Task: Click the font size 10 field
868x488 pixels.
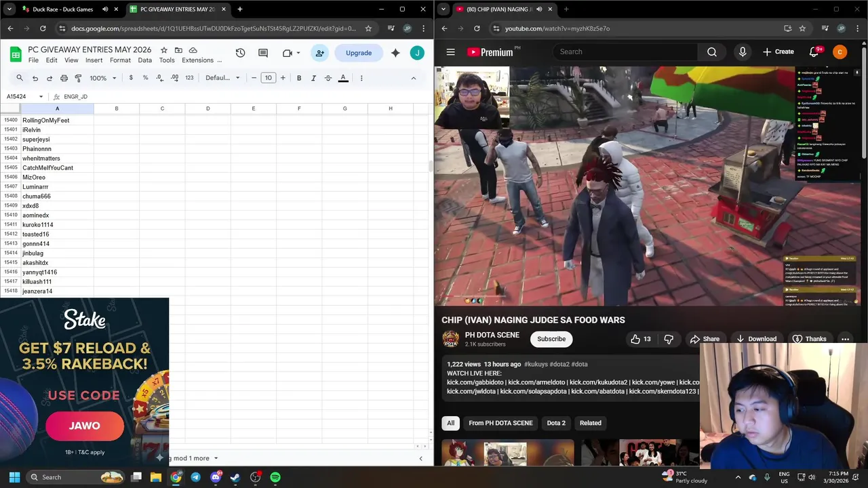Action: (x=268, y=78)
